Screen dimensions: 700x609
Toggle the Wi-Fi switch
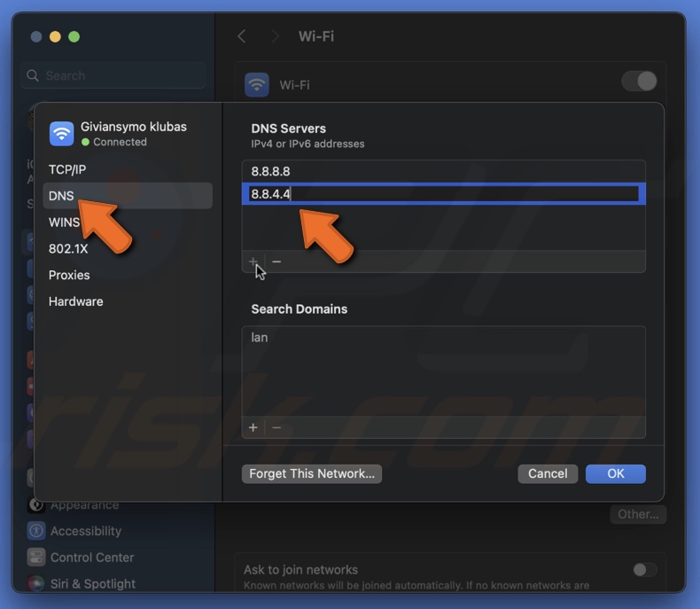tap(639, 82)
